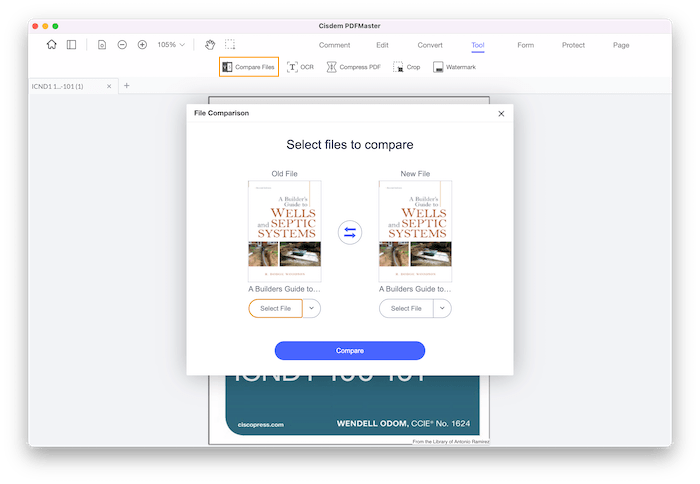Expand dropdown arrow beside New File Select File

[x=442, y=309]
